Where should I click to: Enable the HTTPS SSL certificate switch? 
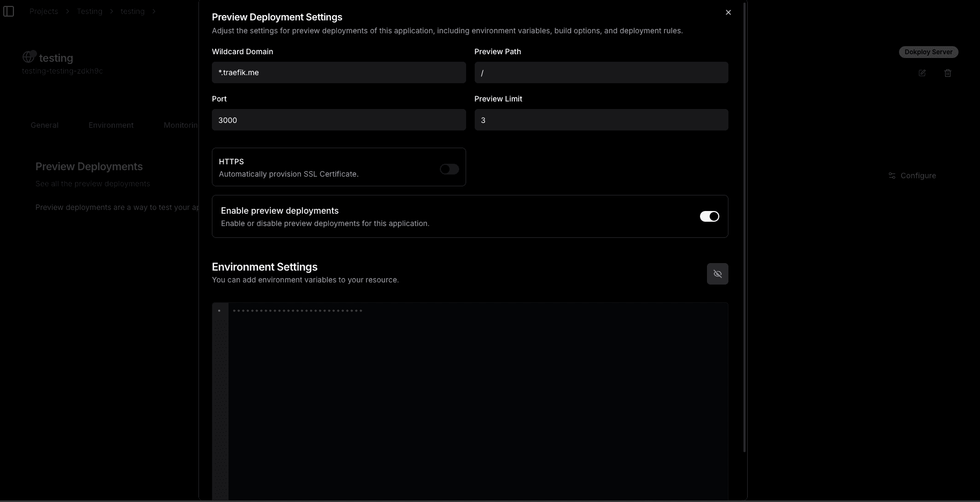(449, 169)
